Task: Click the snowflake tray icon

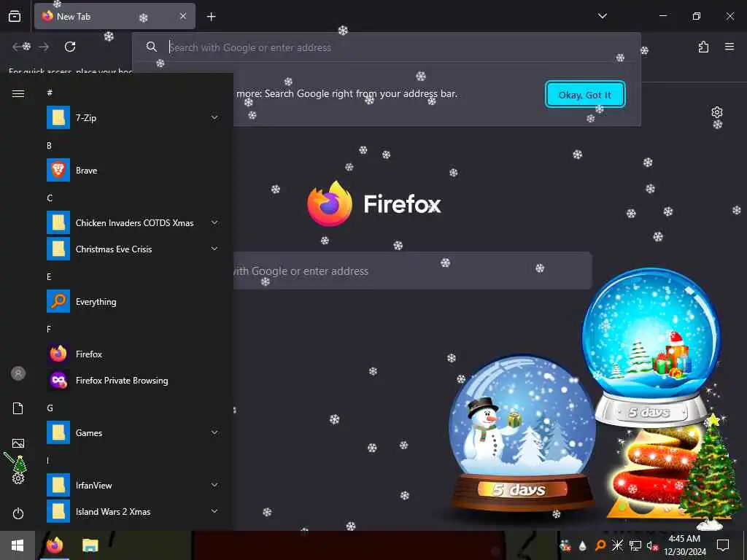Action: [617, 545]
